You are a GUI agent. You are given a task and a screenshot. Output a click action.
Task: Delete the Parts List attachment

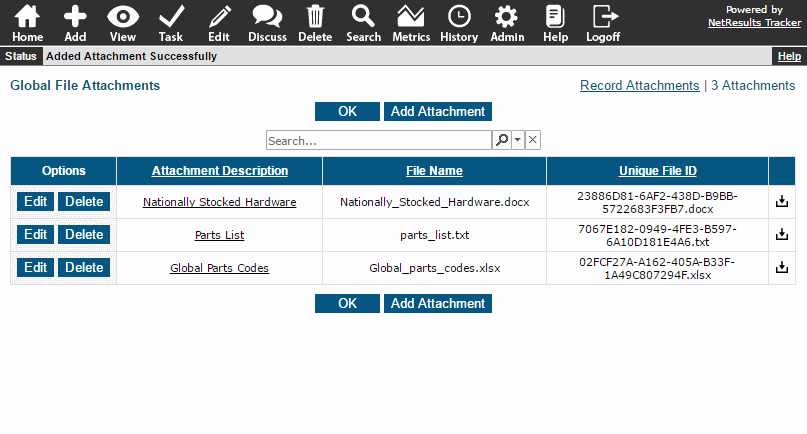pos(84,234)
